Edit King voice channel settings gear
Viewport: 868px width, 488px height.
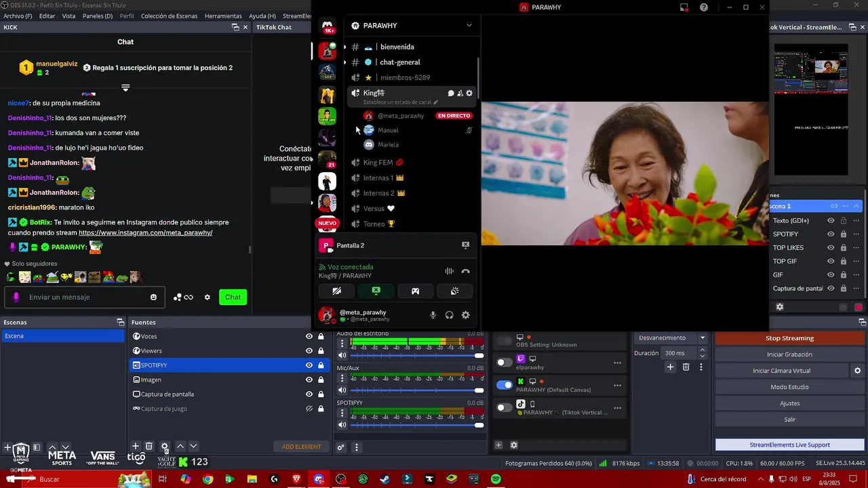tap(469, 93)
